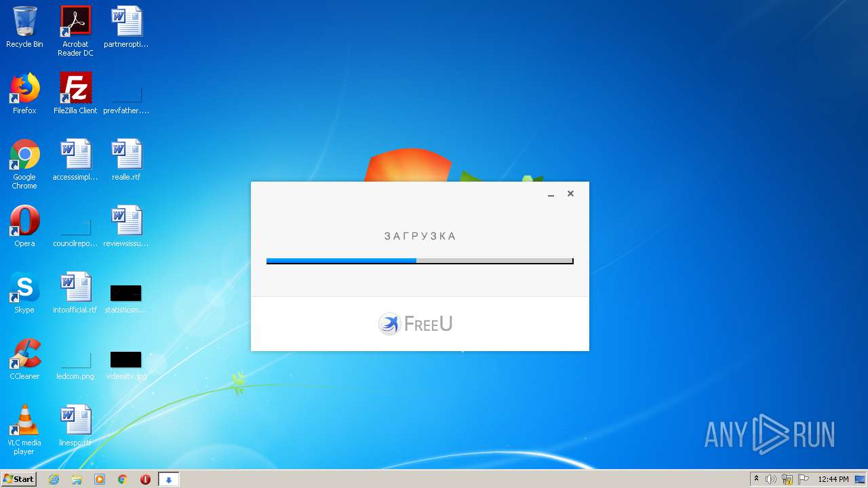Open the intoofficial.rtf document
The height and width of the screenshot is (488, 868).
pos(75,293)
